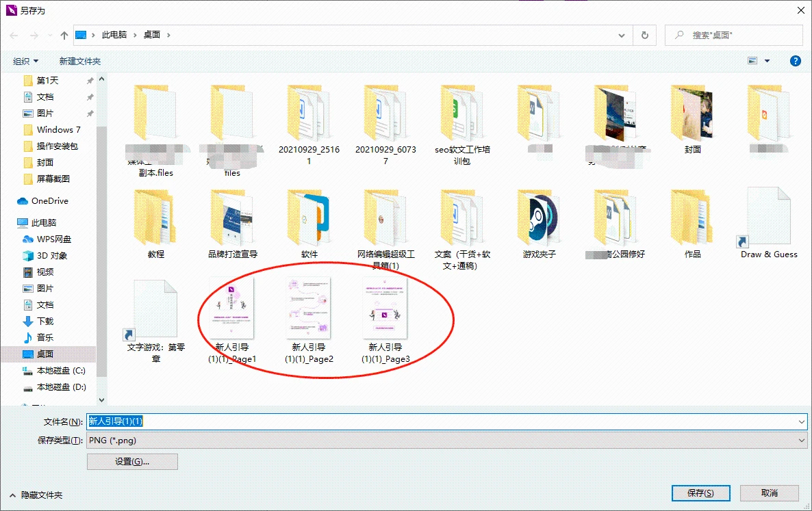Screen dimensions: 812x511
Task: Click the search 桌面 field
Action: coord(734,35)
